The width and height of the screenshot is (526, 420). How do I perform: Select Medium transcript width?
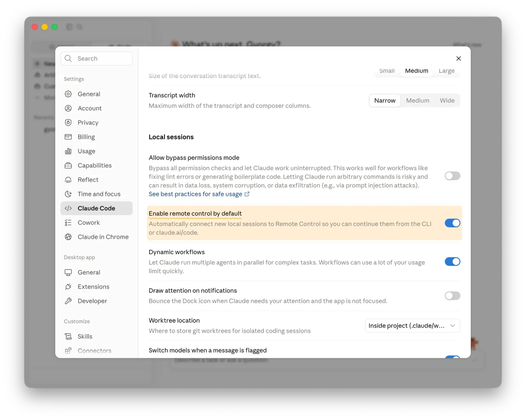[417, 100]
